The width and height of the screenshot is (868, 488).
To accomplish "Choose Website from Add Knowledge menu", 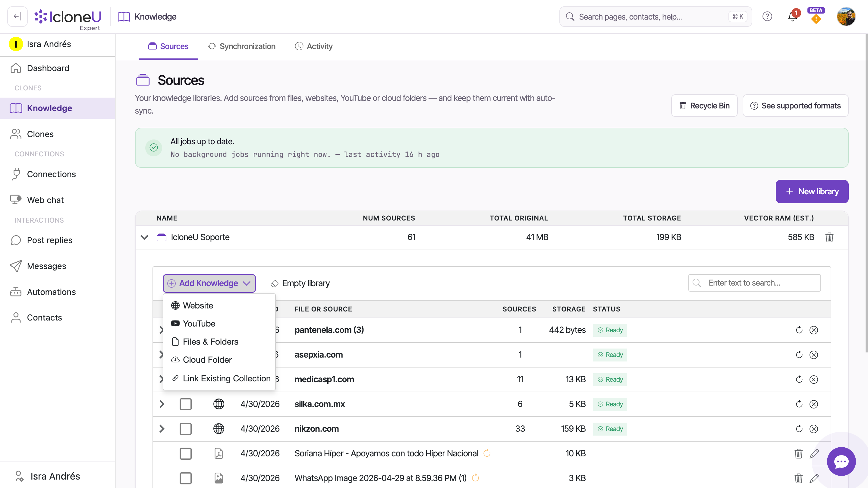I will pos(219,305).
